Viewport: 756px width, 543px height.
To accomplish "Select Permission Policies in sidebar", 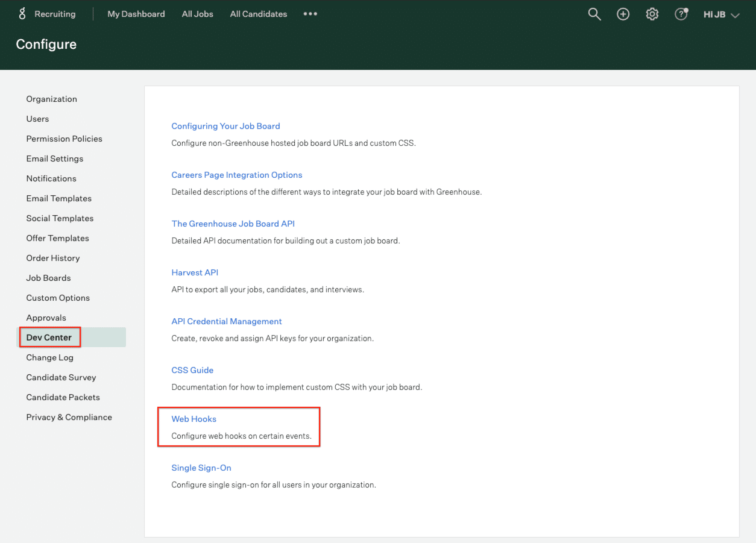I will 65,139.
